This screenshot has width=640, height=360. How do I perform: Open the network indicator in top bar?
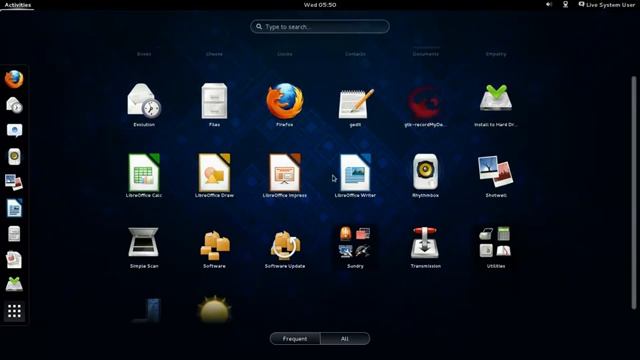click(565, 4)
